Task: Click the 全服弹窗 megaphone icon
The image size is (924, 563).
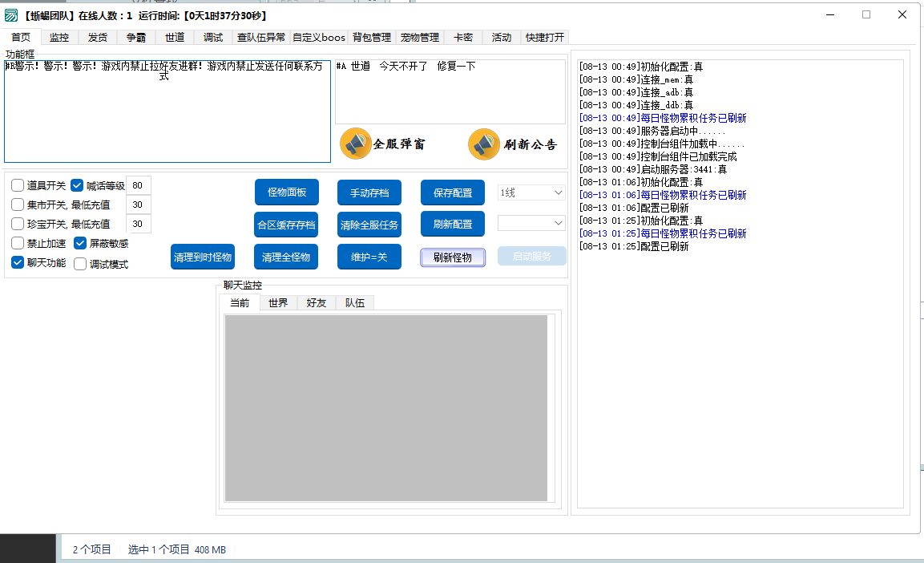Action: 356,144
